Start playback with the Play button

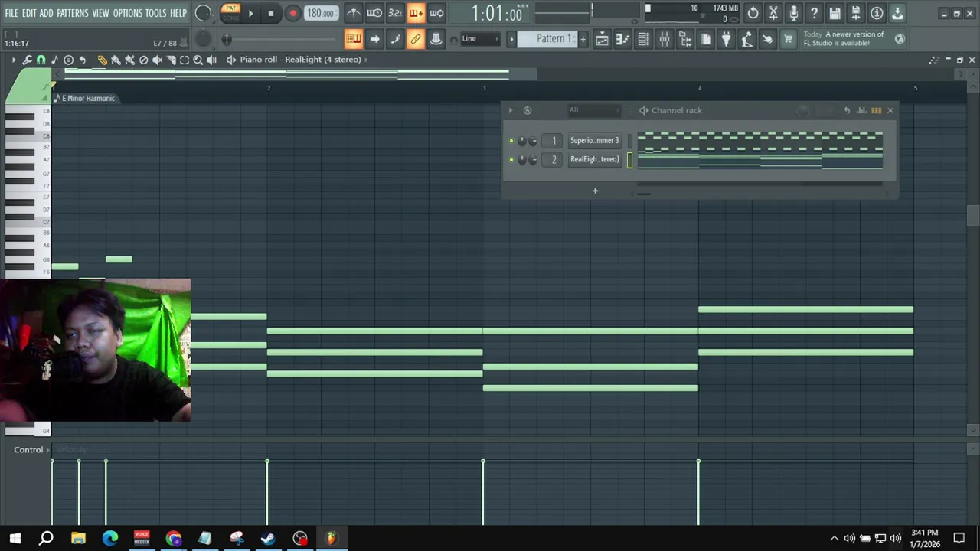click(250, 13)
